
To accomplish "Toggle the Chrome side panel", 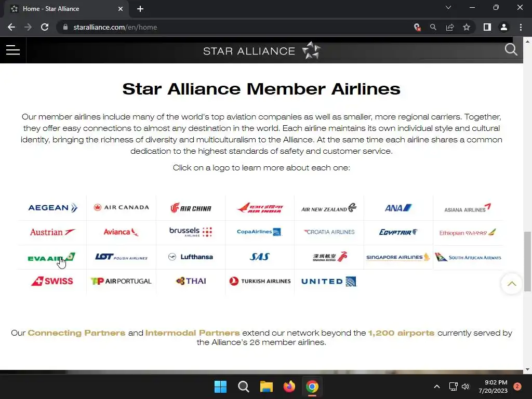I will (487, 27).
